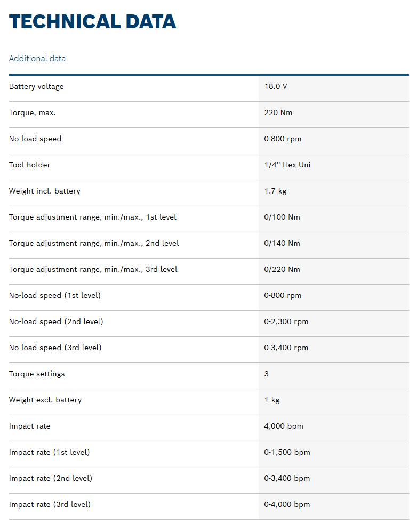This screenshot has height=532, width=417.
Task: Select the 1.7 kg weight value
Action: coord(276,191)
